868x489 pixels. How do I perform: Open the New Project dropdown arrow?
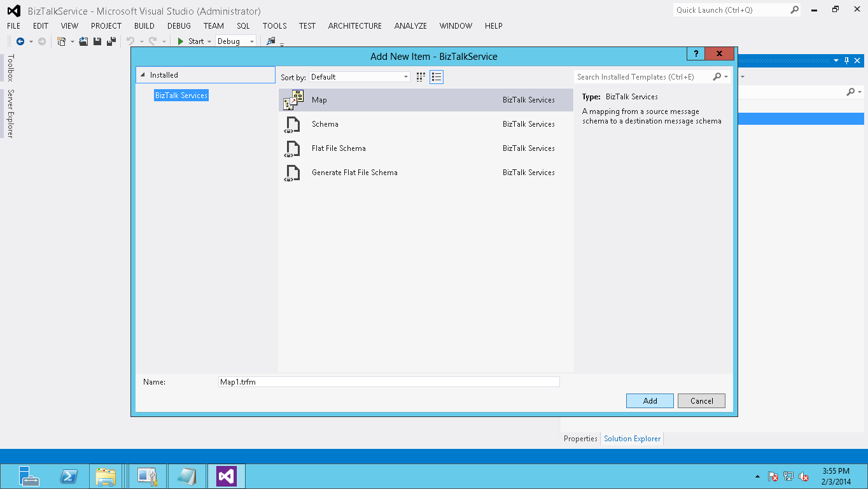[x=72, y=41]
